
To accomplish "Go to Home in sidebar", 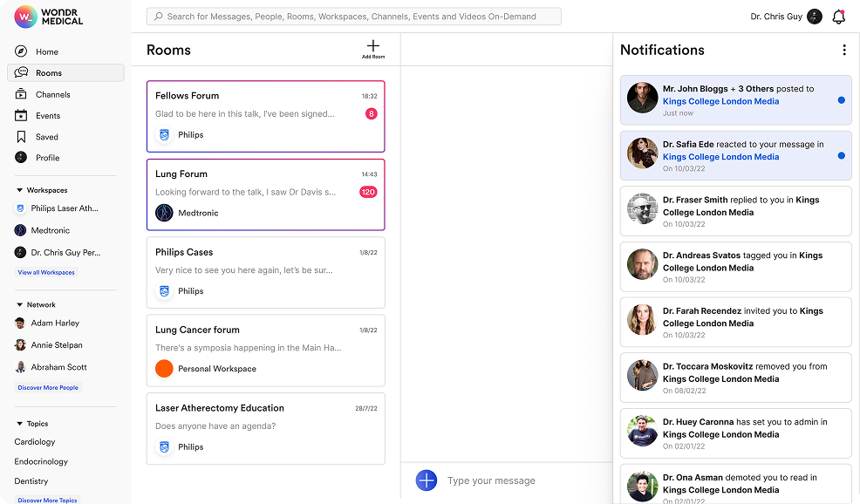I will 46,52.
